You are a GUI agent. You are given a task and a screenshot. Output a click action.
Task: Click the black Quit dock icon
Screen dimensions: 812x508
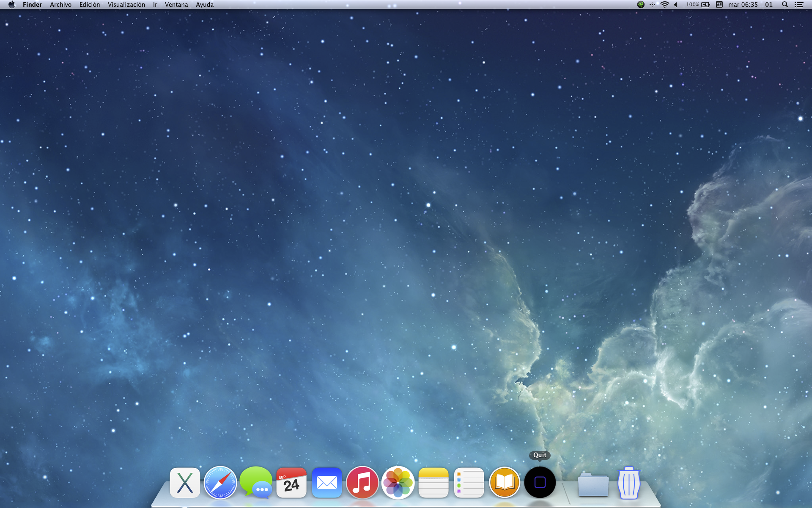pos(540,483)
